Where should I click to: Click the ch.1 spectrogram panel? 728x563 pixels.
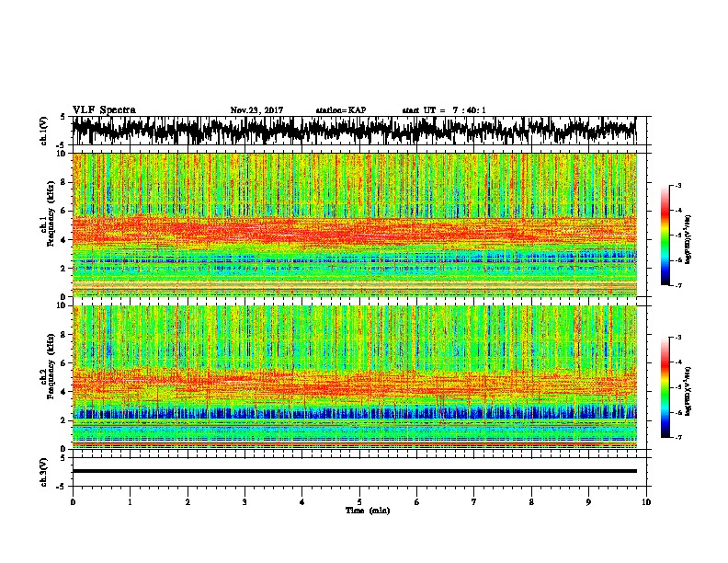click(354, 224)
